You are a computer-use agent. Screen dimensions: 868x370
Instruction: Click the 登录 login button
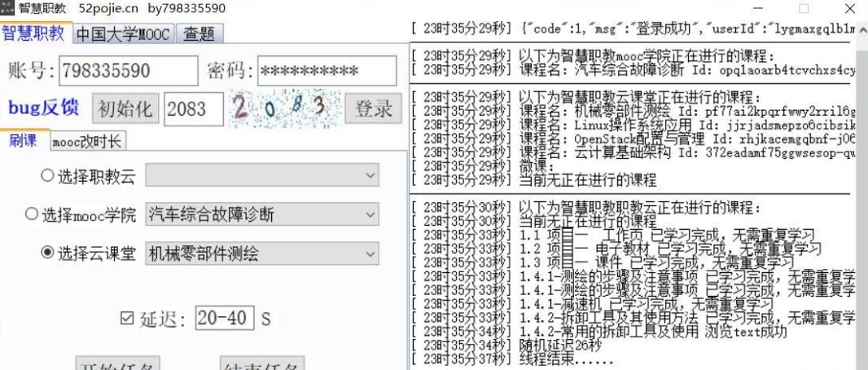(374, 108)
